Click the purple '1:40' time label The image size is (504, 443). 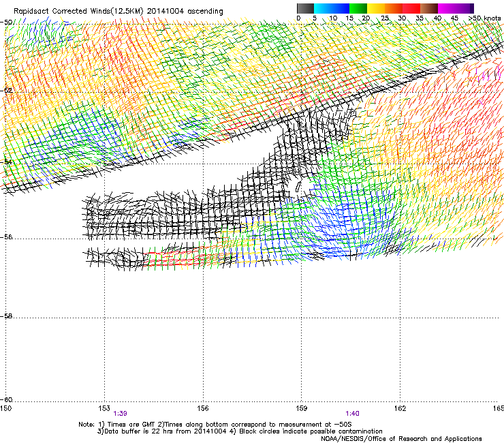click(352, 414)
